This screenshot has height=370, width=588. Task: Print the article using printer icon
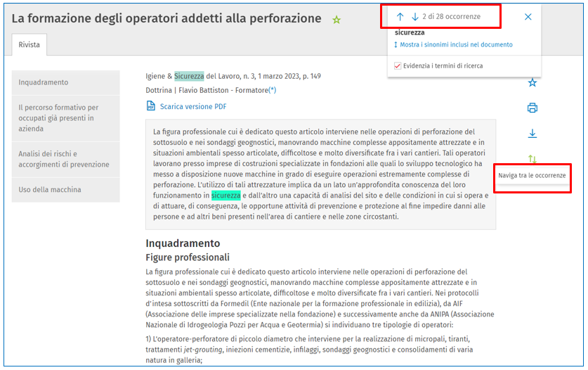[532, 108]
